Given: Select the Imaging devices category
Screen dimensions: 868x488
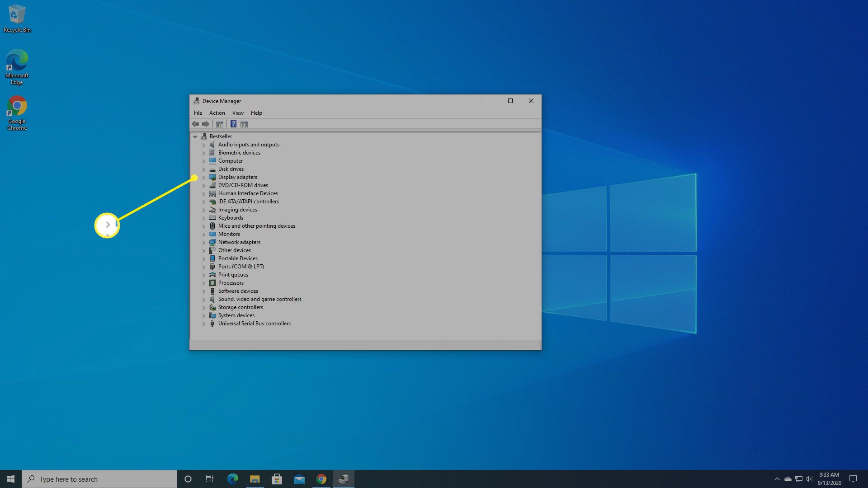Looking at the screenshot, I should click(x=237, y=209).
